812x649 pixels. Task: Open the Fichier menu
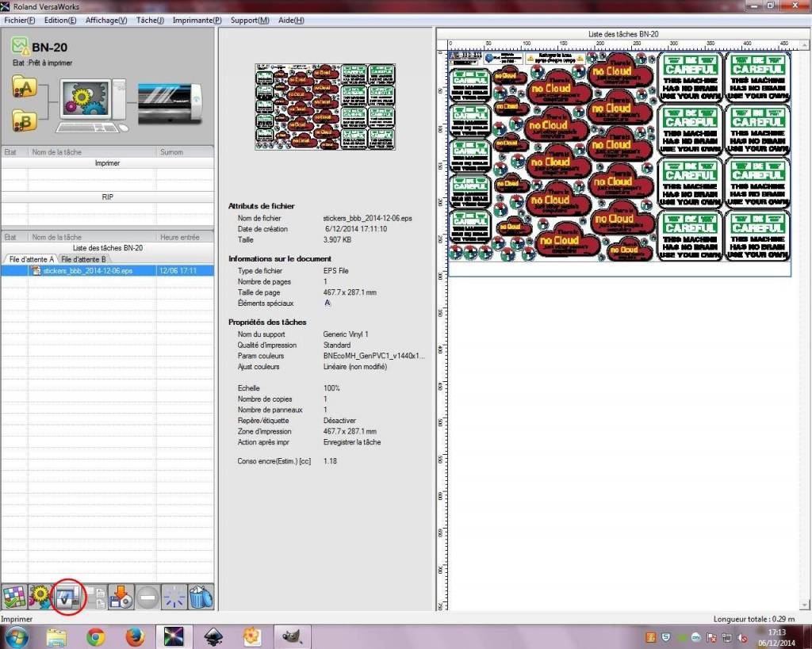[19, 20]
